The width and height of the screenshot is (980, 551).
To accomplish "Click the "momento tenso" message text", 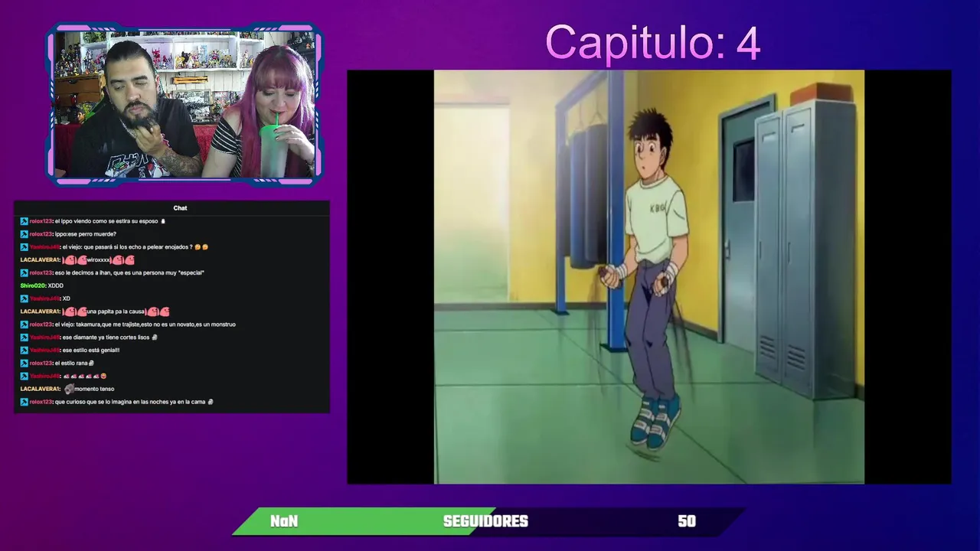I will tap(94, 389).
